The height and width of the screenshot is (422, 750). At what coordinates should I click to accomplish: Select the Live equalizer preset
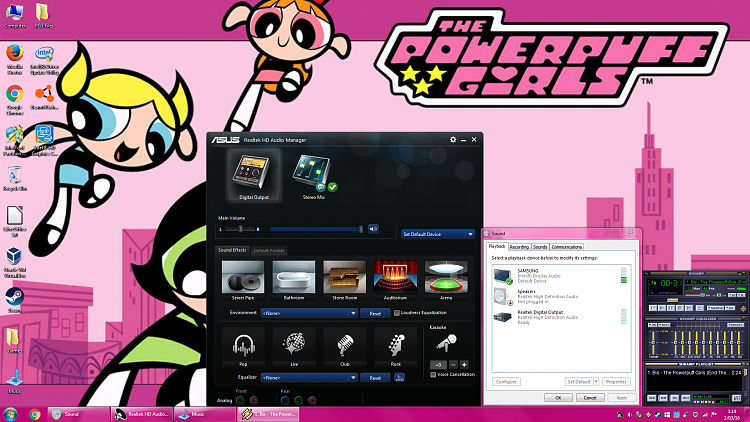pyautogui.click(x=294, y=347)
